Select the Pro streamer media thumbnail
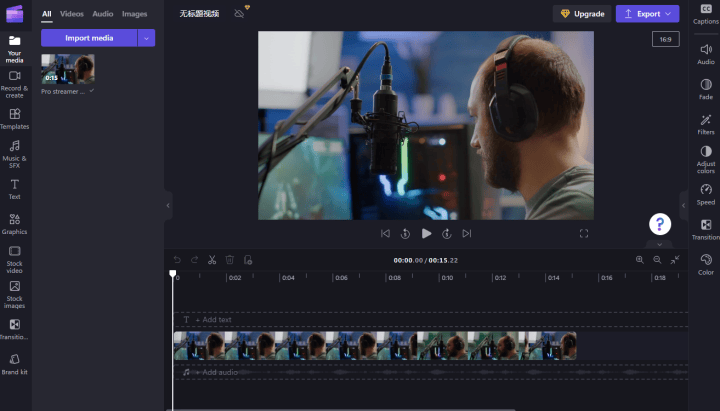Screen dimensions: 720x411 coord(68,70)
